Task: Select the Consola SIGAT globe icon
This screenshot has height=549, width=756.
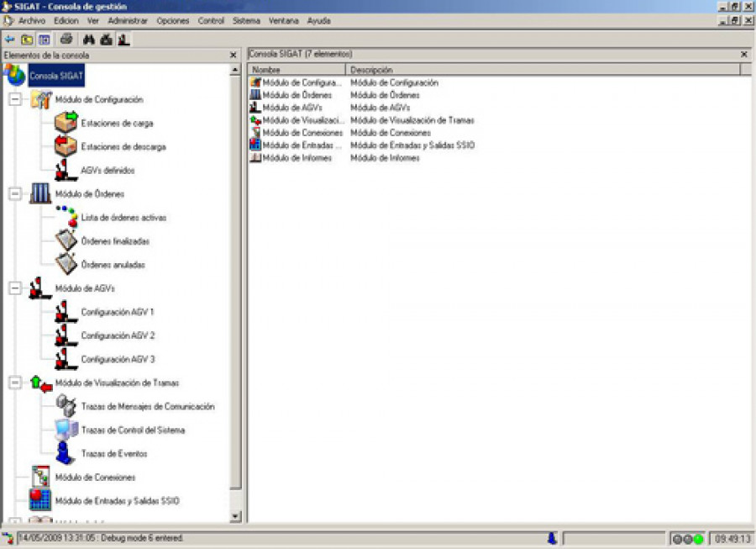Action: coord(15,76)
